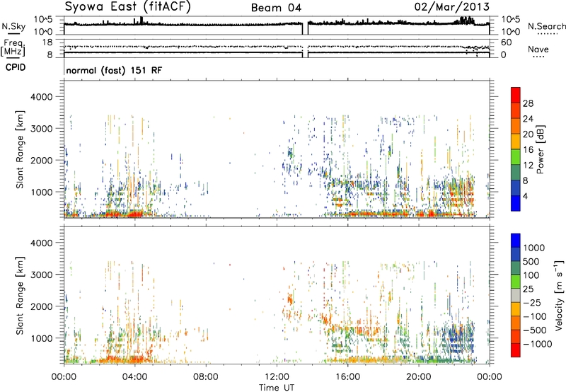Click the 25 value on Velocity colorbar

(x=529, y=289)
